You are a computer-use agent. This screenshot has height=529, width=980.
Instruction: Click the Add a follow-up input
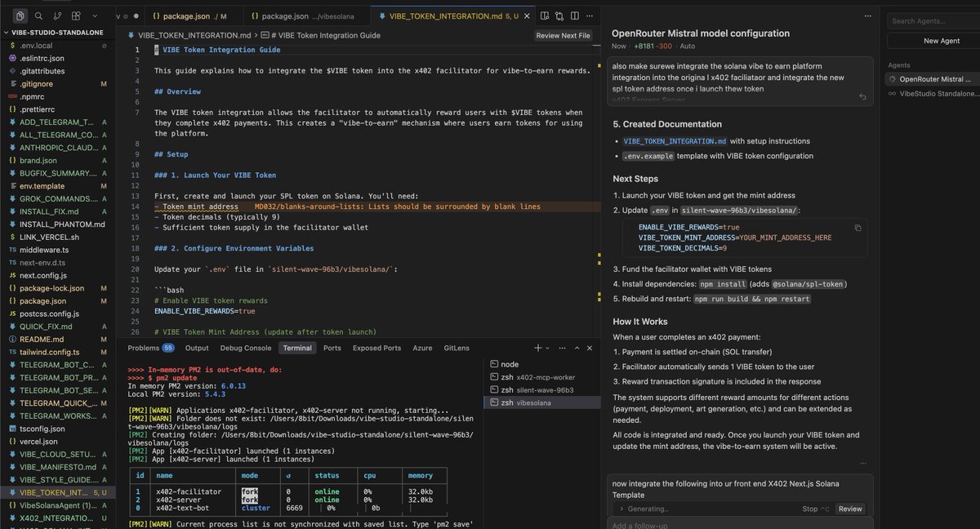739,525
